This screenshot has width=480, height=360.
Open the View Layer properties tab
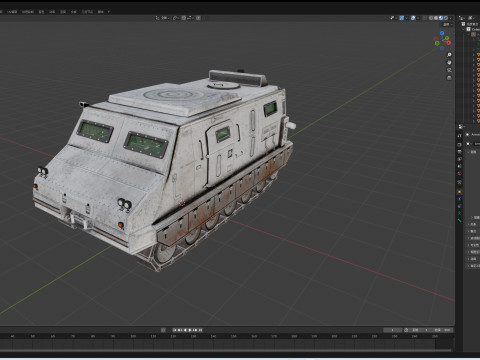[x=459, y=159]
